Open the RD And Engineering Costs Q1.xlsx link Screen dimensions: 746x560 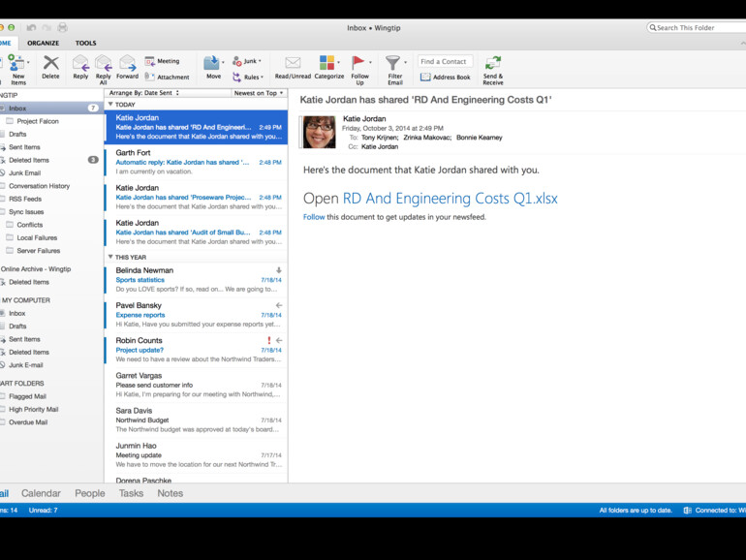click(451, 198)
